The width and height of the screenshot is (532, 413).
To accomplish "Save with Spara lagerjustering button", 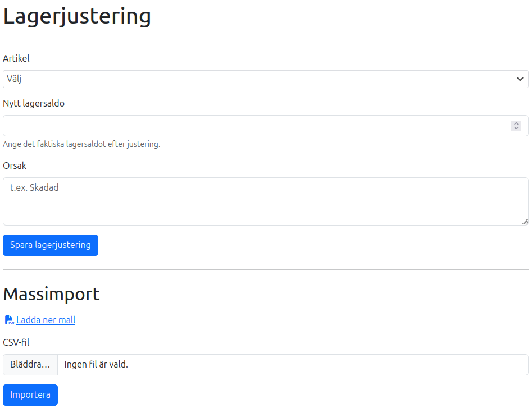I will point(51,245).
